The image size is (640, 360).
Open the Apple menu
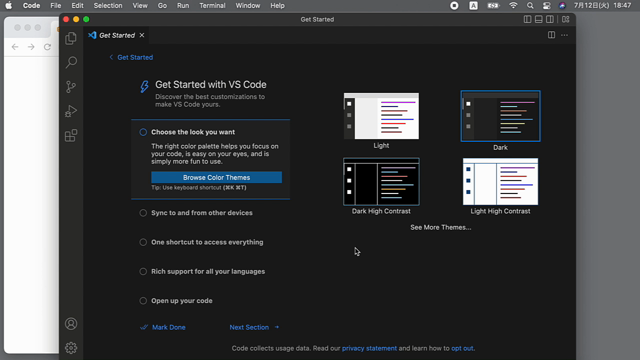pos(9,6)
